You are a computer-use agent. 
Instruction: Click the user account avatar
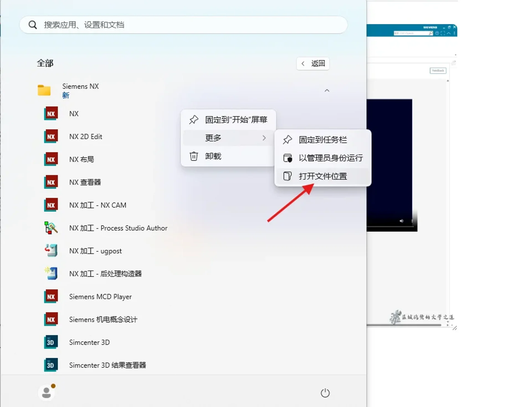(x=47, y=392)
